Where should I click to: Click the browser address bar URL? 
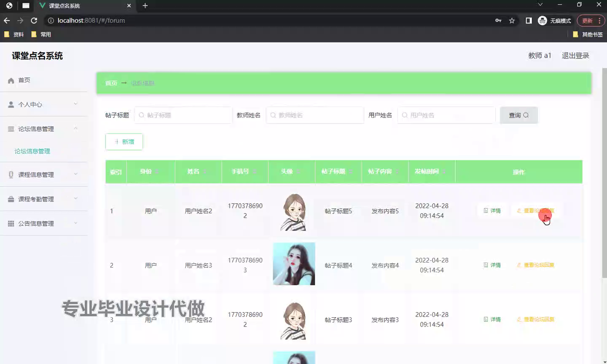pyautogui.click(x=91, y=21)
